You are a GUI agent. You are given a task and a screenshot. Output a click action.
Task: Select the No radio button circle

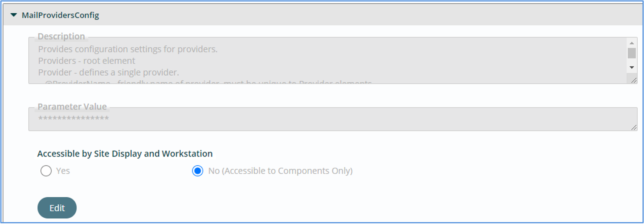(x=198, y=171)
